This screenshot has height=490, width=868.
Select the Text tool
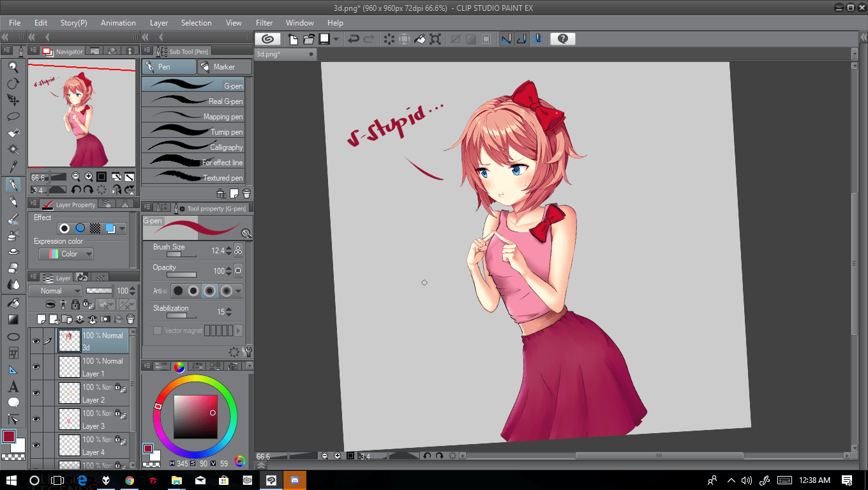point(14,385)
